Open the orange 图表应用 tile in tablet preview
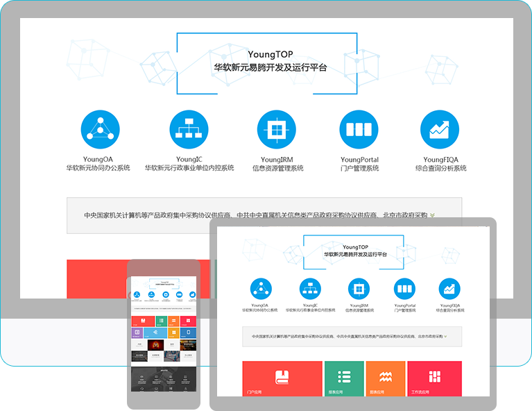Image resolution: width=532 pixels, height=411 pixels. [x=386, y=378]
